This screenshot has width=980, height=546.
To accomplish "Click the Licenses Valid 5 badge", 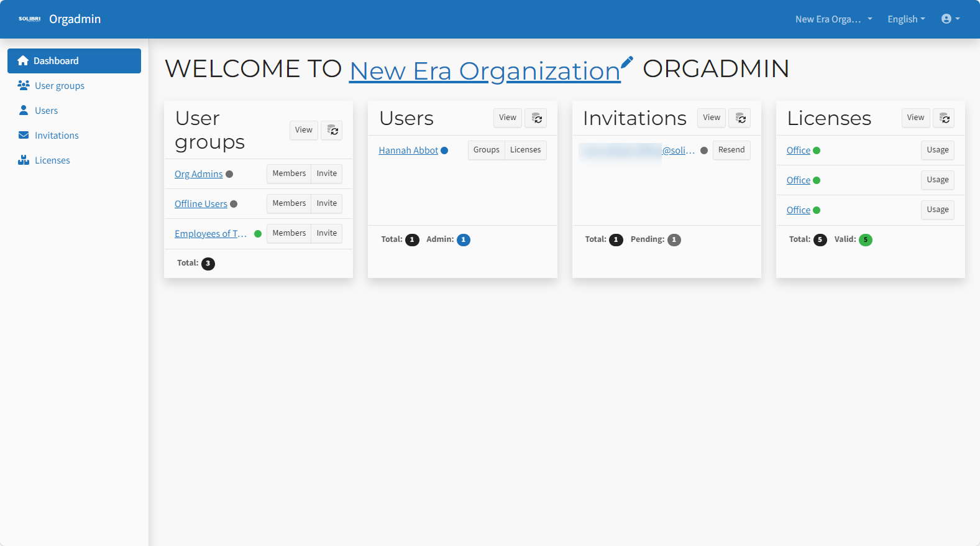I will pos(866,240).
